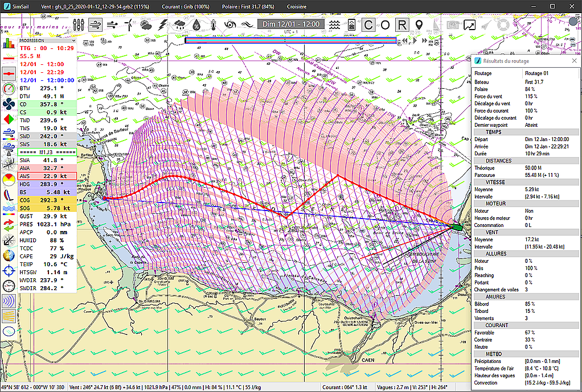
Task: Click the wind with boat sidebar icon
Action: coord(9,150)
